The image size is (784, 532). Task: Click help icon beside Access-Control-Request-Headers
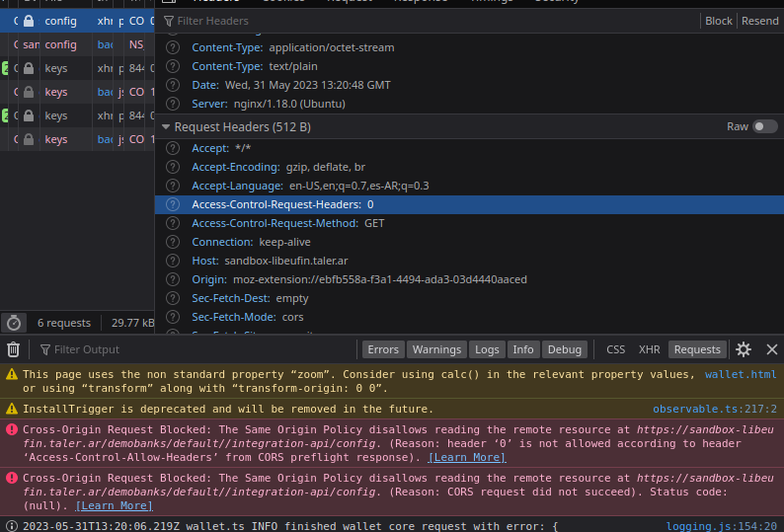pyautogui.click(x=173, y=204)
